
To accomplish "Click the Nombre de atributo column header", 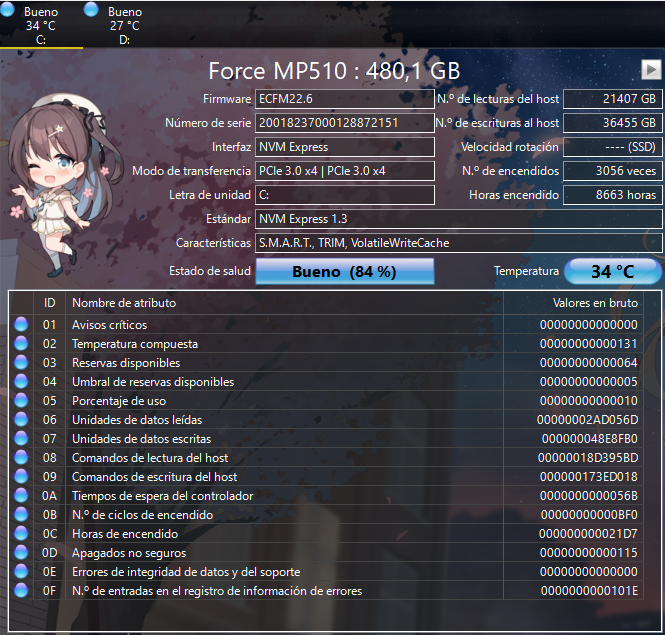I will (x=284, y=303).
